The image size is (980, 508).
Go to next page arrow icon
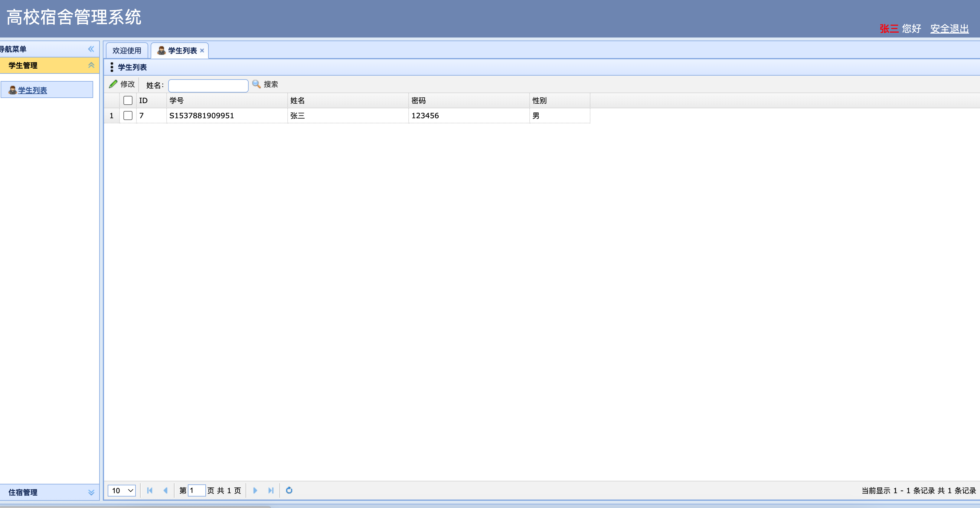pyautogui.click(x=255, y=490)
